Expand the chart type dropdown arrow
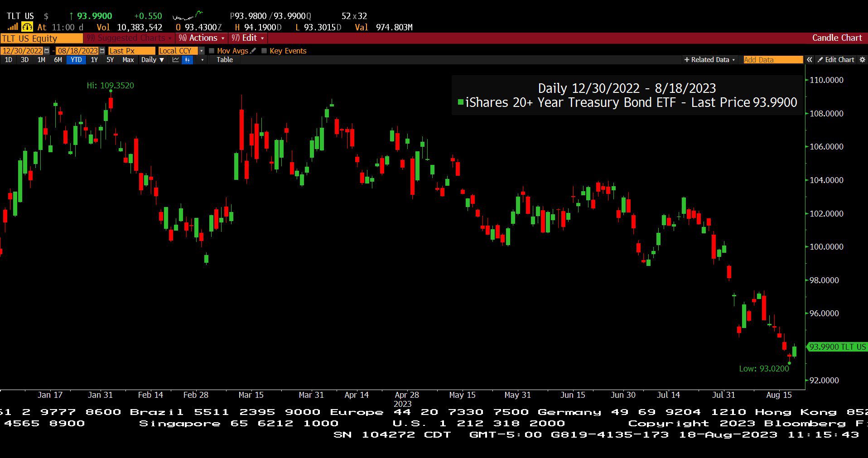The image size is (868, 458). (202, 60)
